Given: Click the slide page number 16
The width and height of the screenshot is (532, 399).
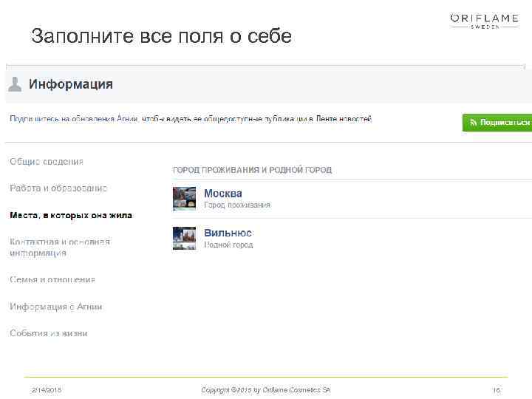Looking at the screenshot, I should (x=497, y=390).
